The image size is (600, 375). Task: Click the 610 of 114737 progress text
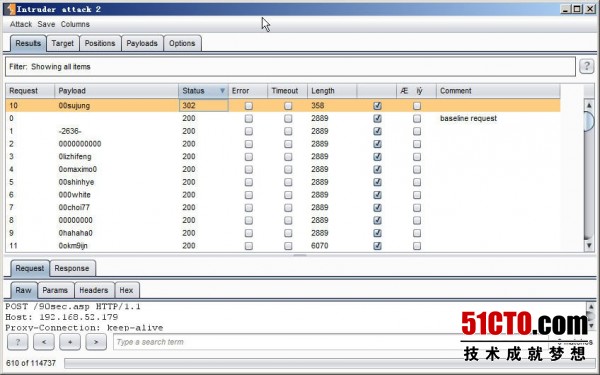31,363
